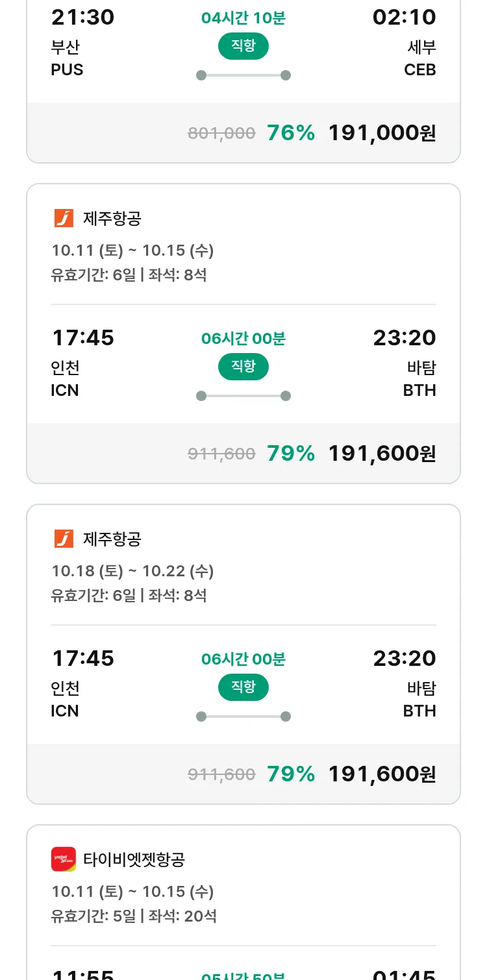Tap the 직항 badge on the Busan–Cebu flight
This screenshot has width=487, height=980.
(243, 46)
